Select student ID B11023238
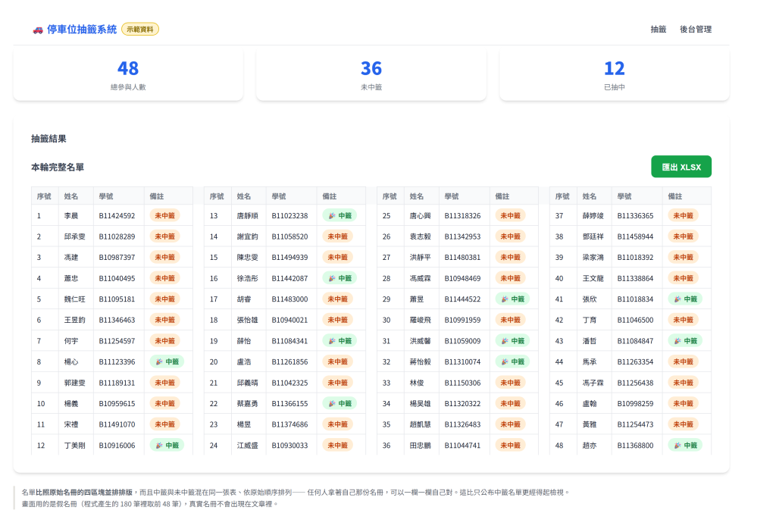The image size is (776, 532). point(289,216)
